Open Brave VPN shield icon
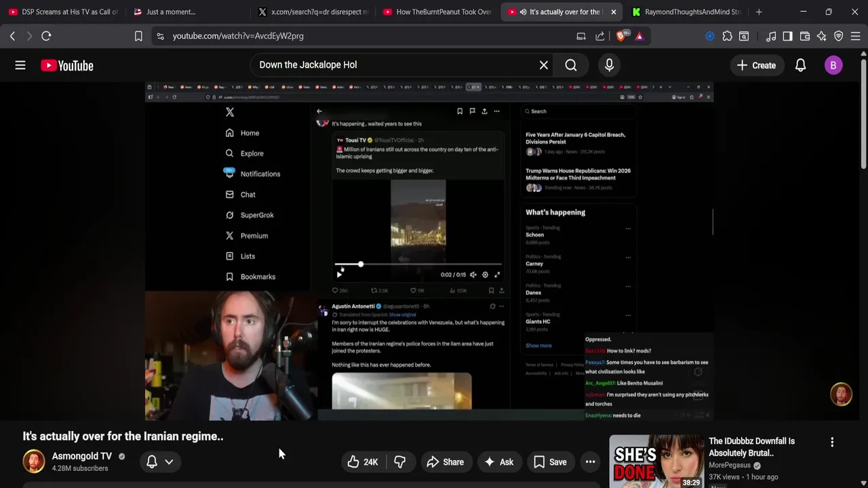 tap(839, 36)
